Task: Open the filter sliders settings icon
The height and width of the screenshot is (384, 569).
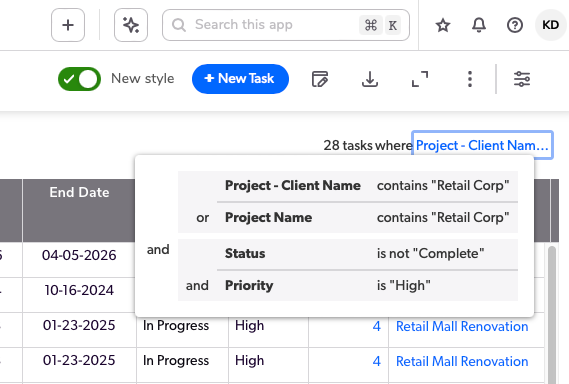Action: (x=522, y=79)
